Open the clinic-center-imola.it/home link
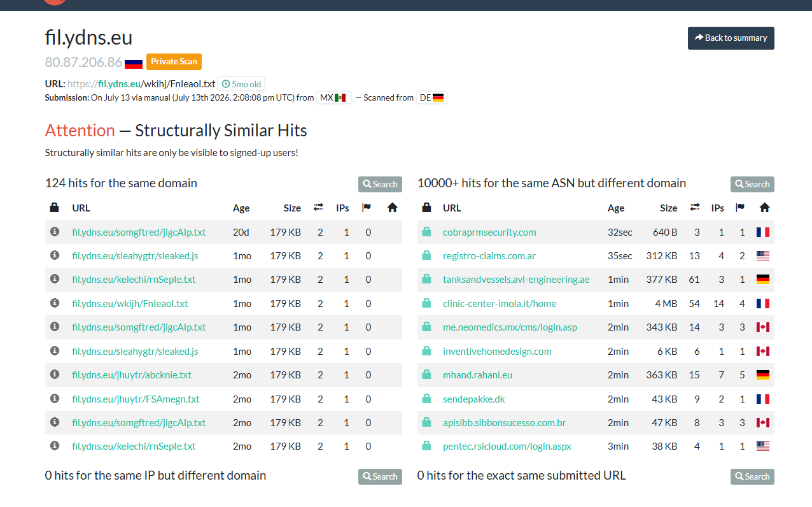 pyautogui.click(x=500, y=303)
